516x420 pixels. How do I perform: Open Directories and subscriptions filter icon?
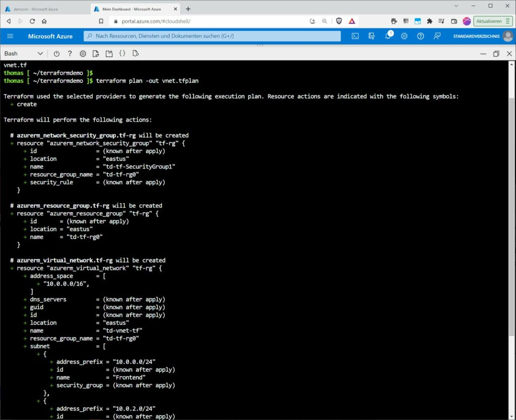coord(371,36)
